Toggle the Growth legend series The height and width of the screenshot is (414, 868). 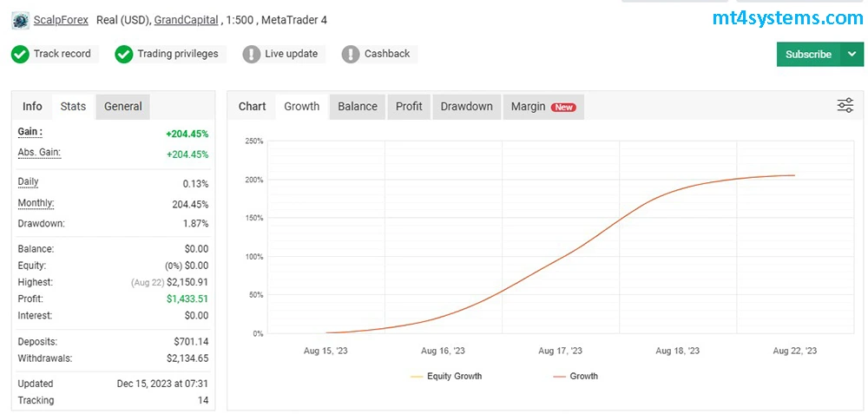click(x=575, y=376)
